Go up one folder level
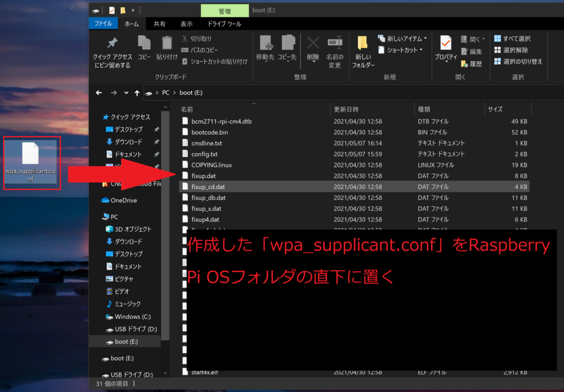Image resolution: width=564 pixels, height=392 pixels. point(137,93)
